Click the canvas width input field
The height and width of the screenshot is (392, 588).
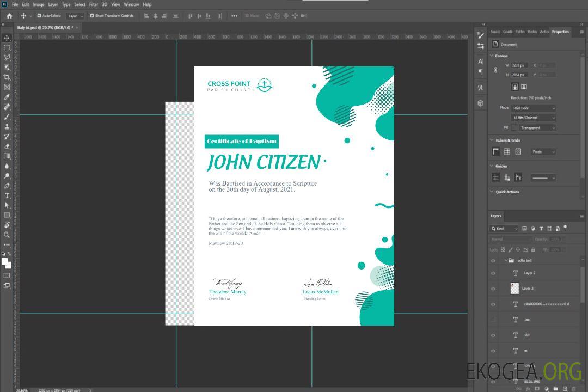click(519, 65)
